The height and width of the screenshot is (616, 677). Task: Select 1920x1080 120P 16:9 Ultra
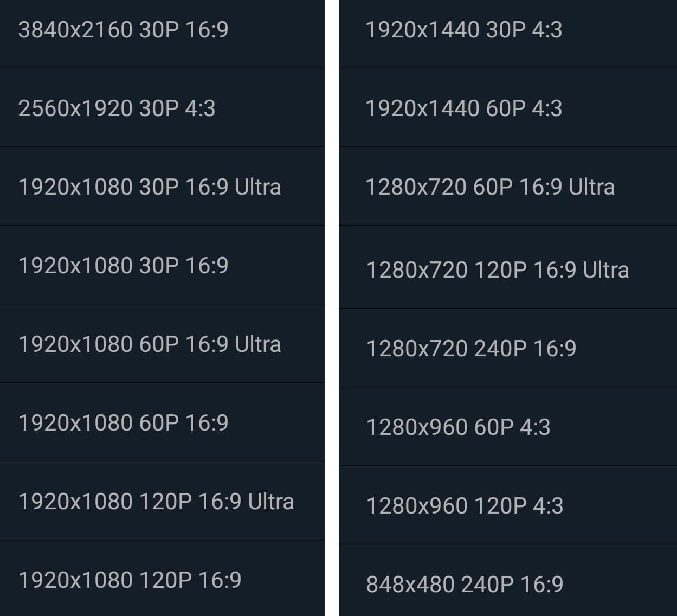coord(156,502)
